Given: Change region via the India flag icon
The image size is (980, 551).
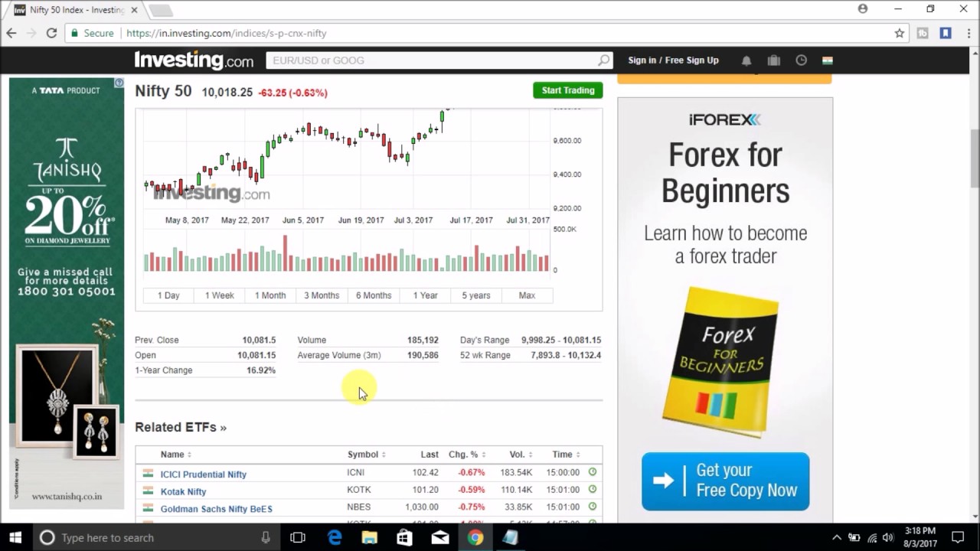Looking at the screenshot, I should point(828,60).
